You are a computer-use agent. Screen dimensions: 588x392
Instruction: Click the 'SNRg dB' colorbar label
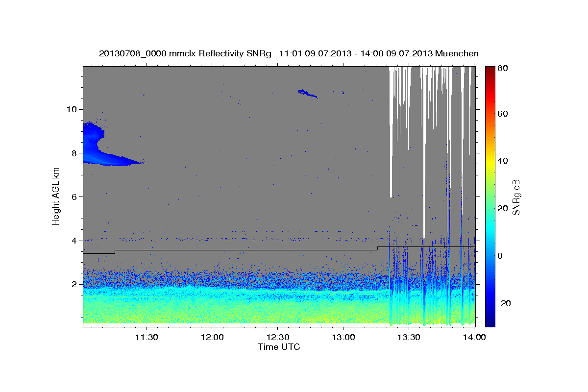pyautogui.click(x=516, y=197)
